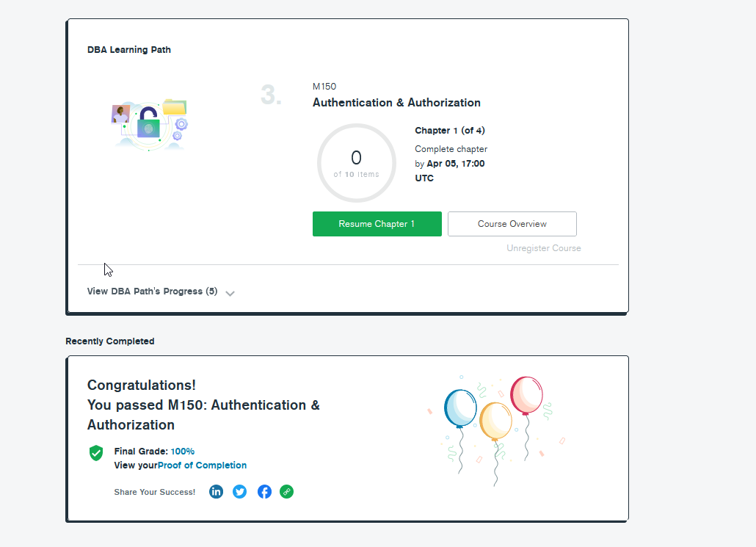The width and height of the screenshot is (756, 547).
Task: Share your success on Facebook
Action: click(x=263, y=491)
